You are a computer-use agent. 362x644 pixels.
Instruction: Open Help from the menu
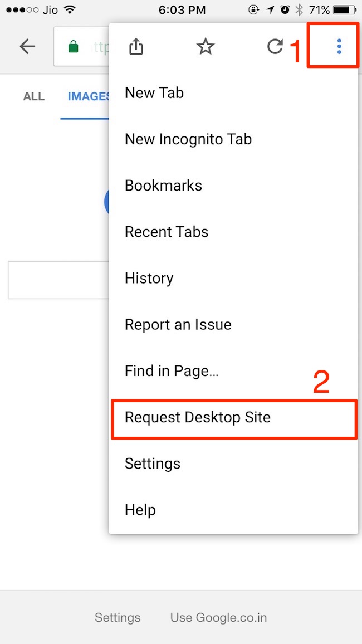pyautogui.click(x=140, y=510)
